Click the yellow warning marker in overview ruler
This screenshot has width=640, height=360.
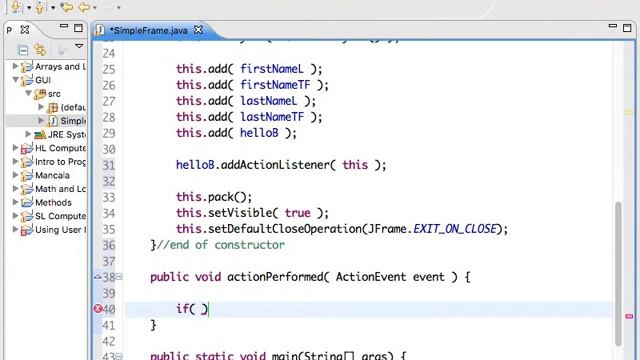pos(629,112)
